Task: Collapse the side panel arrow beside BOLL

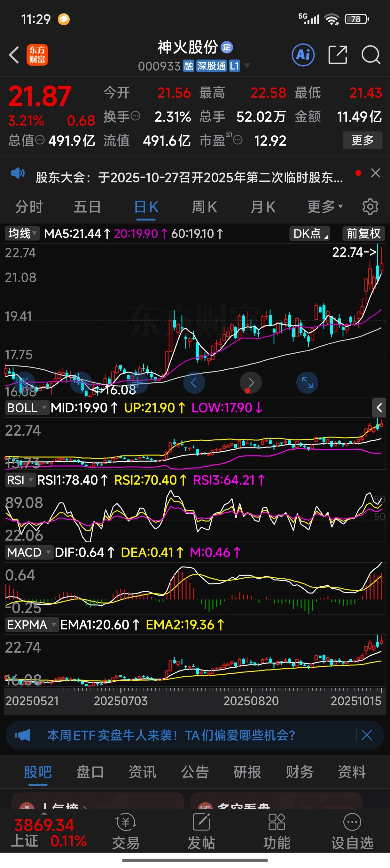Action: tap(379, 408)
